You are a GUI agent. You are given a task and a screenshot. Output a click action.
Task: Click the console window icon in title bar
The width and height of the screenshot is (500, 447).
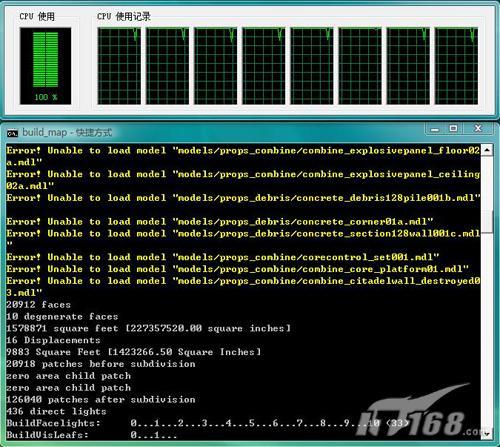coord(12,133)
